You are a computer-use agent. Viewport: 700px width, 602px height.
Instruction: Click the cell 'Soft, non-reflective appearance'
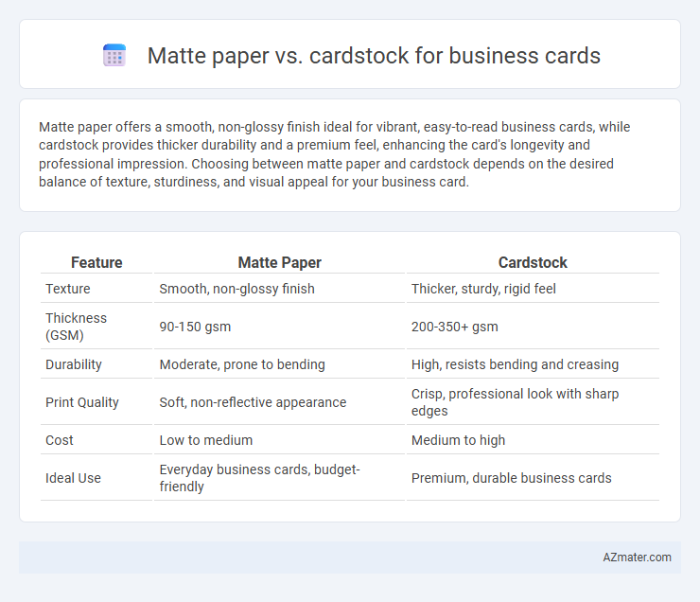[x=253, y=402]
